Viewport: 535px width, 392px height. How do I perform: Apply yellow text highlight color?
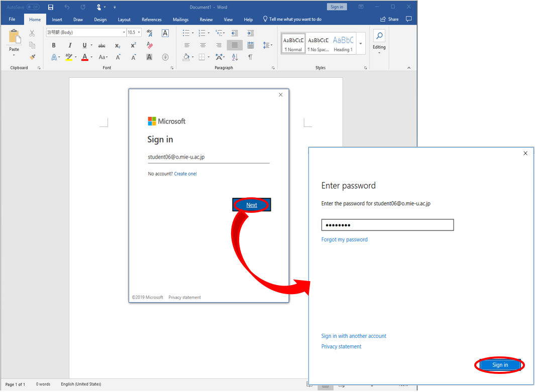69,57
